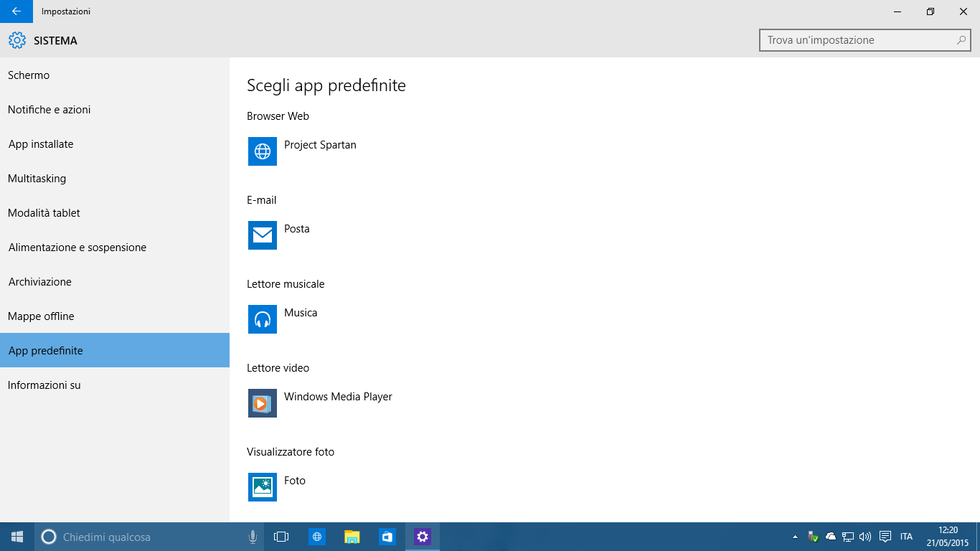Click the Settings gear taskbar icon
The width and height of the screenshot is (980, 551).
(x=423, y=537)
